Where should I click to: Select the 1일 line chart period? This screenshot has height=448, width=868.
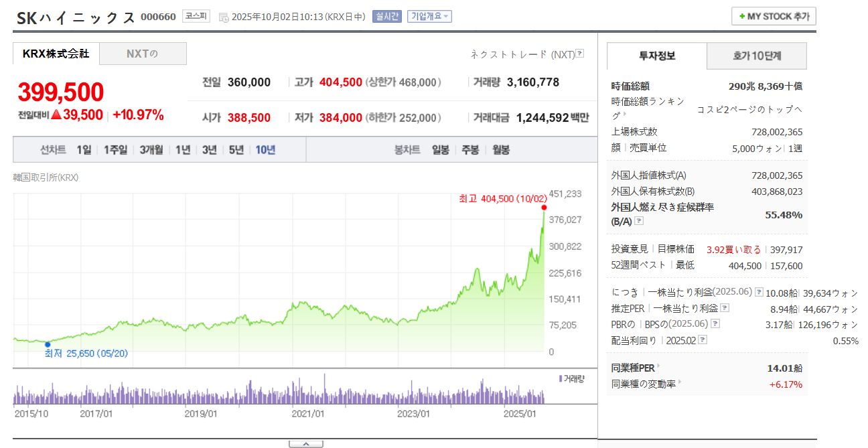point(84,150)
